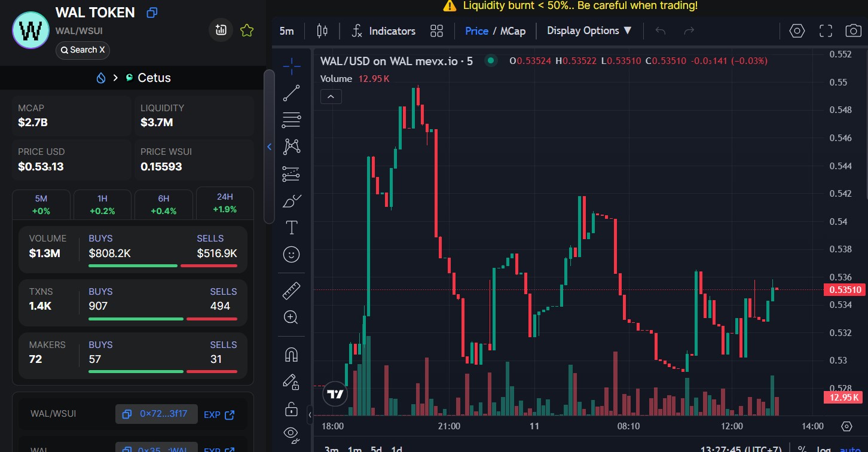Open WAL/WSUI pair in explorer

(219, 414)
